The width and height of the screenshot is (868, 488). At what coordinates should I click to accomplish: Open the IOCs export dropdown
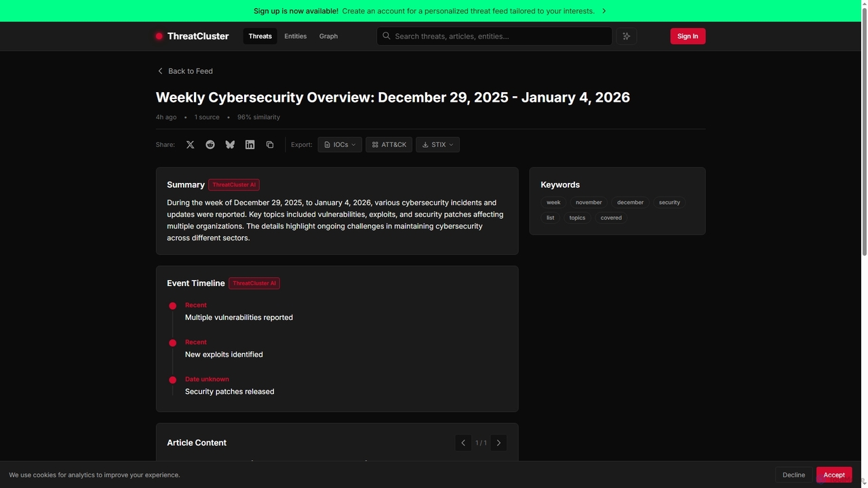[x=340, y=144]
